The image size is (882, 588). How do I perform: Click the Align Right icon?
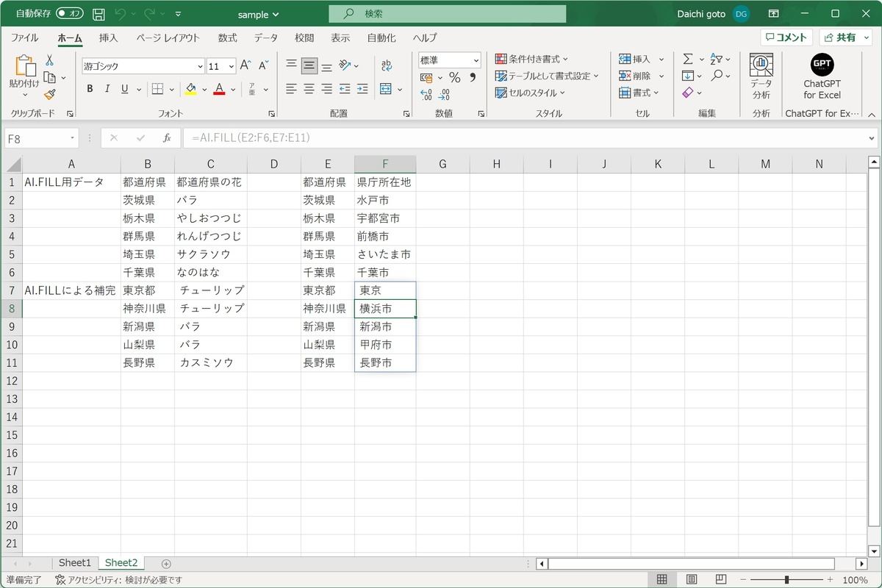tap(327, 89)
